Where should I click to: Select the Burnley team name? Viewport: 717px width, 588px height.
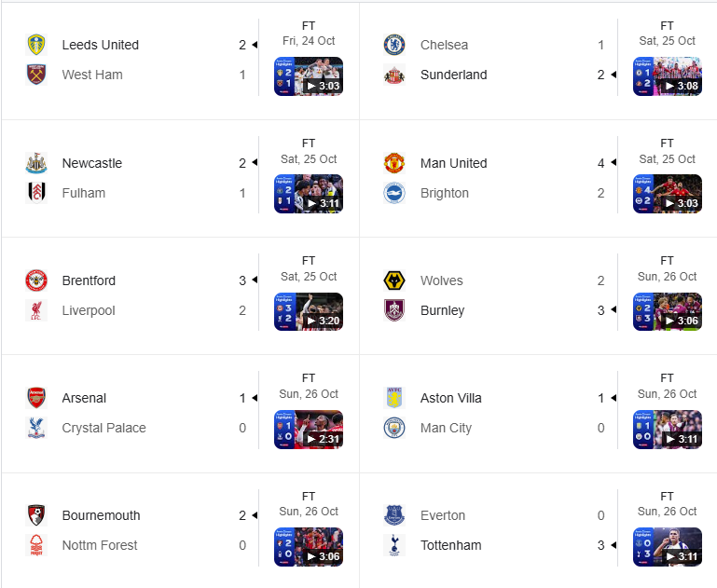[x=442, y=310]
